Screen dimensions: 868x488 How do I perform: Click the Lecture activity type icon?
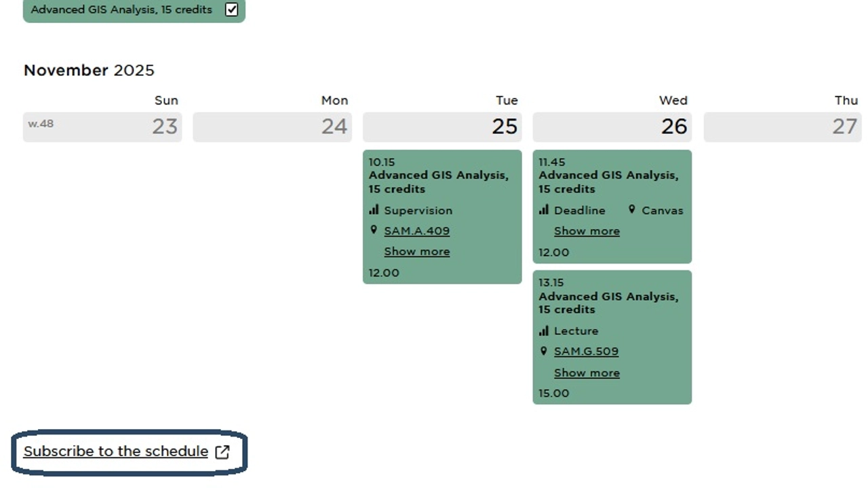click(x=545, y=331)
